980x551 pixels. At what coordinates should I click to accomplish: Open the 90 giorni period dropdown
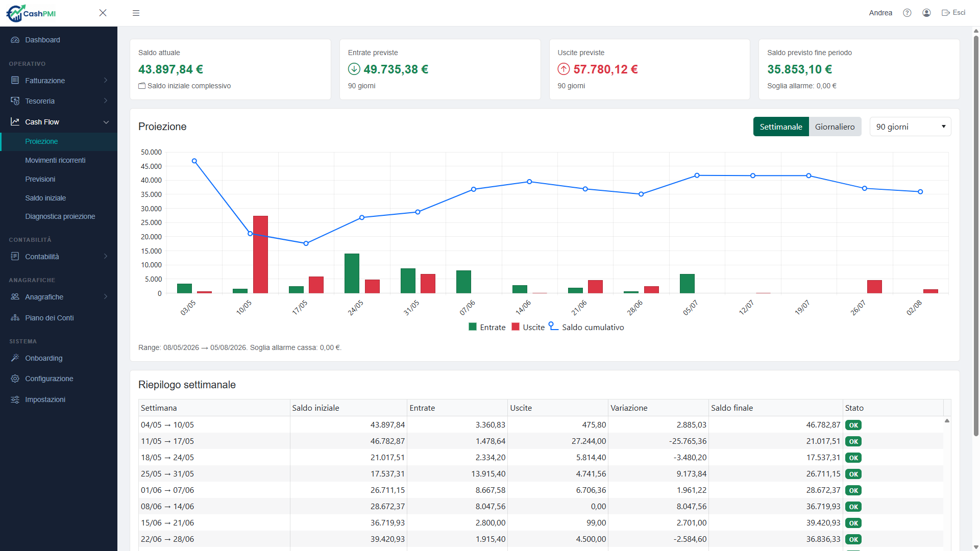click(911, 127)
